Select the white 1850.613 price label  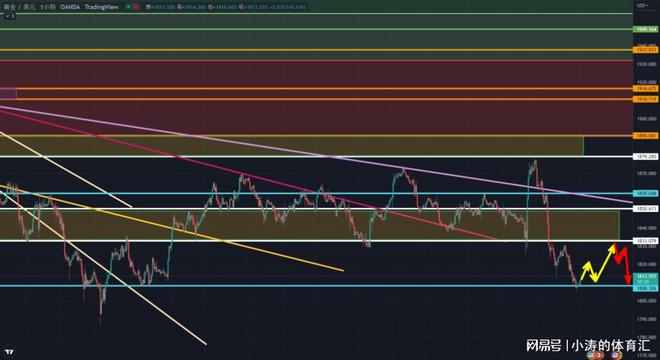tap(645, 209)
